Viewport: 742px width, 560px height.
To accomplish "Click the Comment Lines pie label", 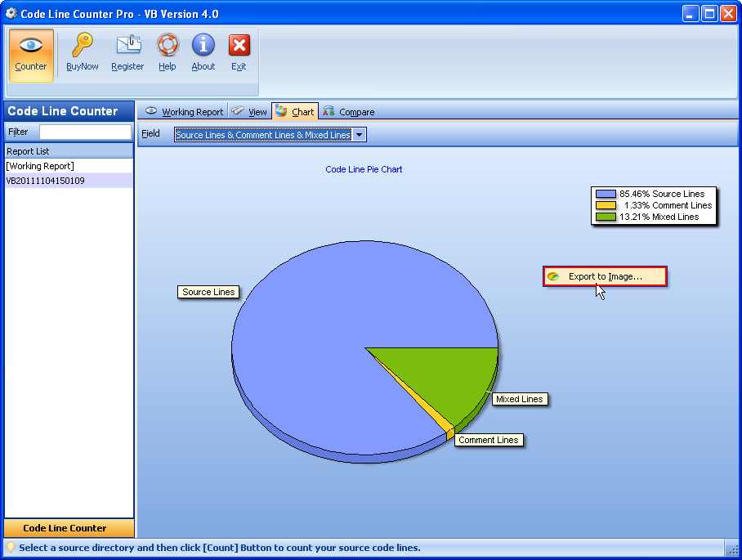I will coord(489,440).
